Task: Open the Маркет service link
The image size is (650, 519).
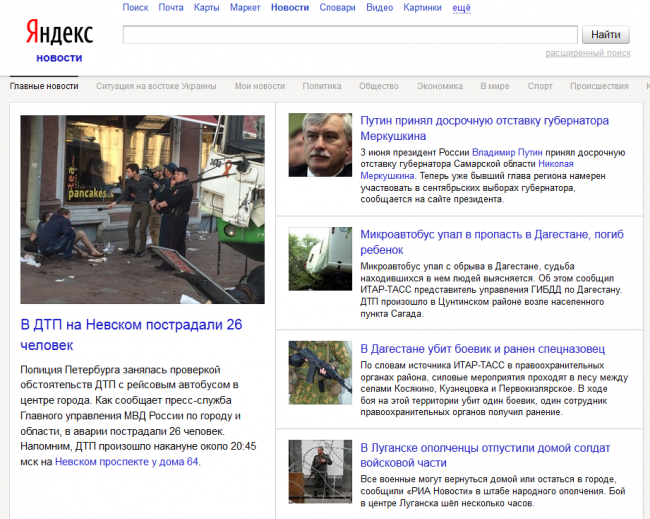Action: click(245, 7)
